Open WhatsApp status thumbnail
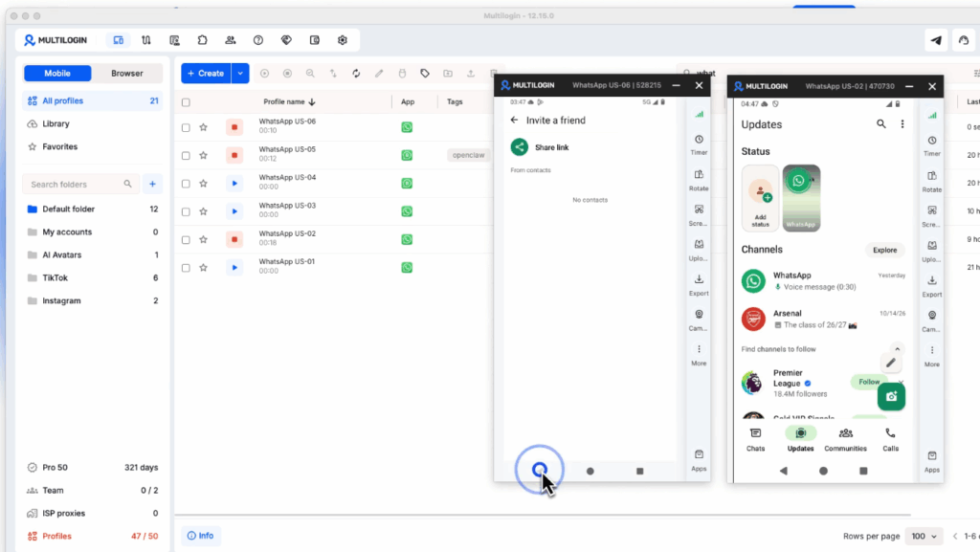This screenshot has height=552, width=980. pos(801,198)
